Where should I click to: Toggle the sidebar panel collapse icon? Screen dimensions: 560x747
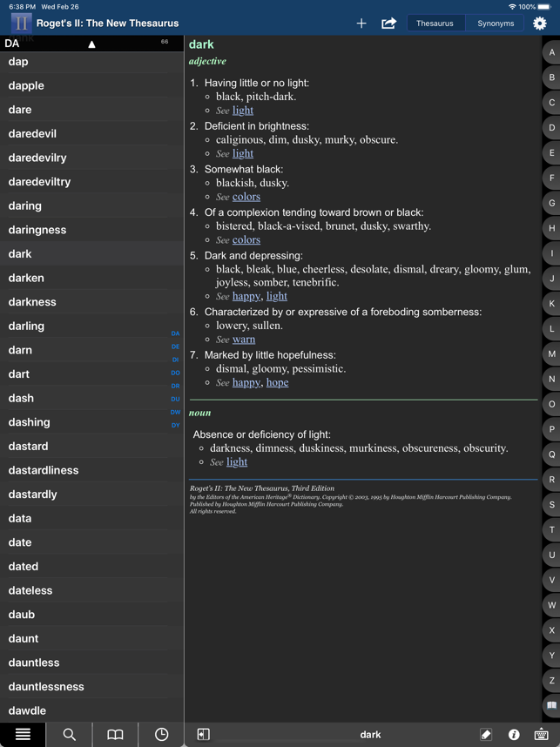(203, 734)
